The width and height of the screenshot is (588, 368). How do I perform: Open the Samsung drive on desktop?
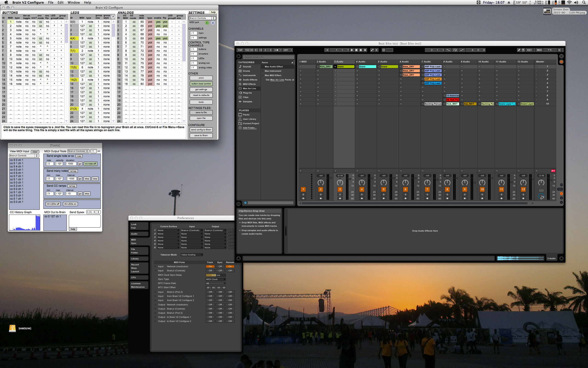(x=12, y=328)
